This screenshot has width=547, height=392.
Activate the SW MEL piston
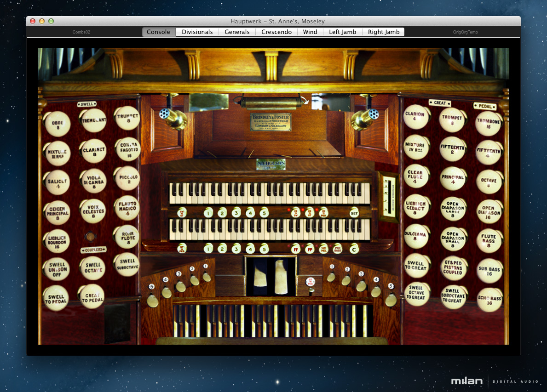(x=323, y=249)
